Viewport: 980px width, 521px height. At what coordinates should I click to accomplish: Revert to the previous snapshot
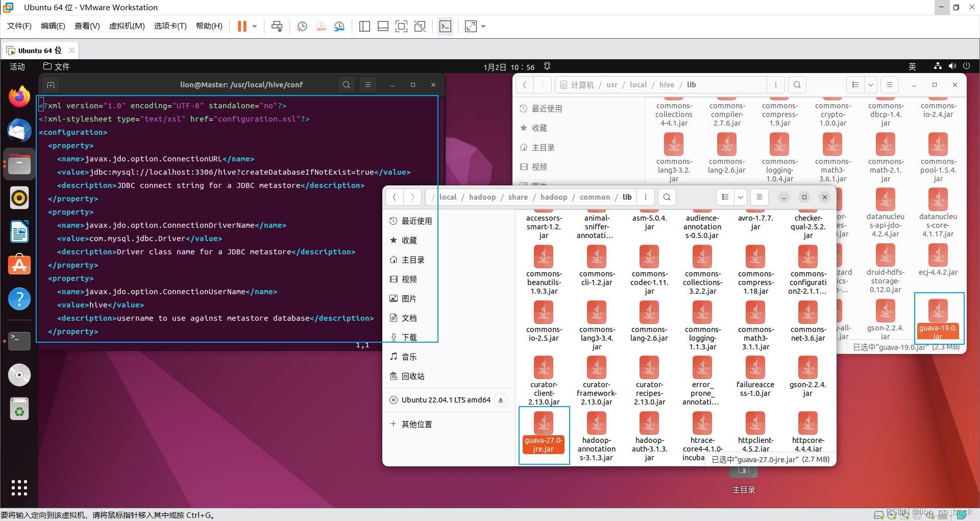[321, 26]
